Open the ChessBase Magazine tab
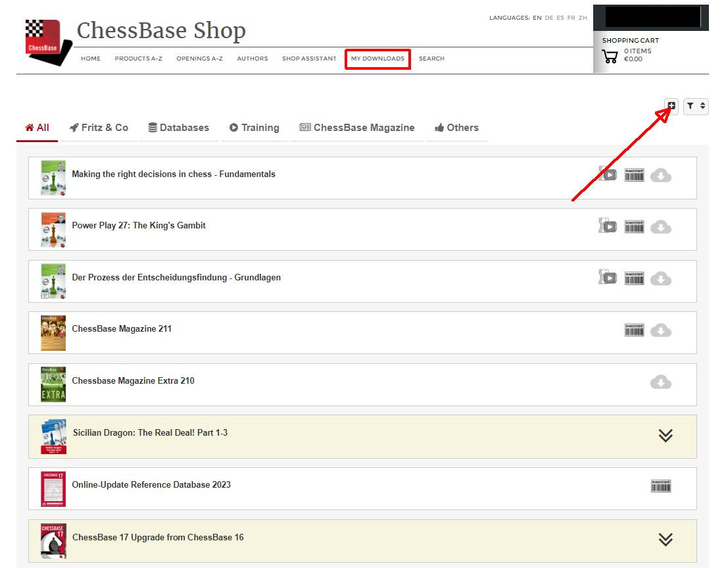 tap(357, 127)
